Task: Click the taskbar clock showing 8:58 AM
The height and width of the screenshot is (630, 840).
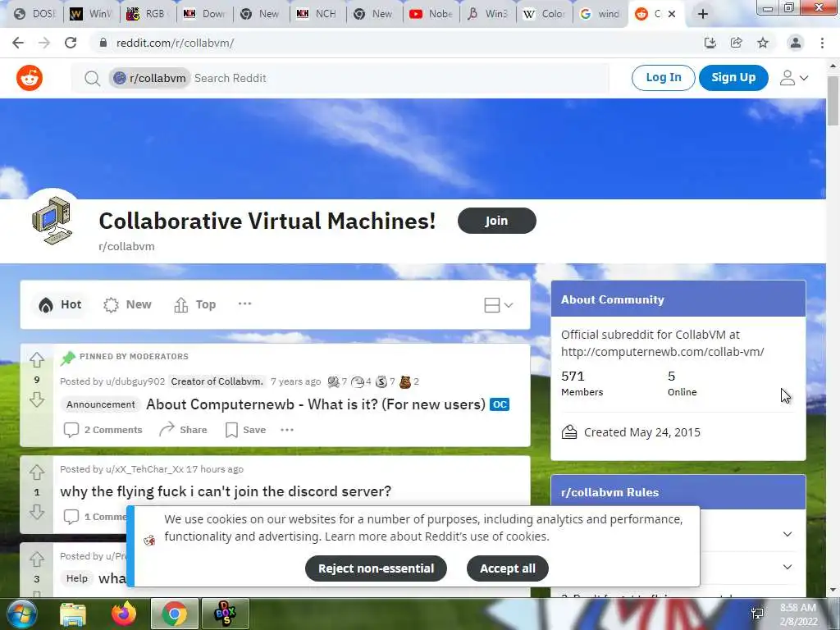Action: pyautogui.click(x=798, y=614)
